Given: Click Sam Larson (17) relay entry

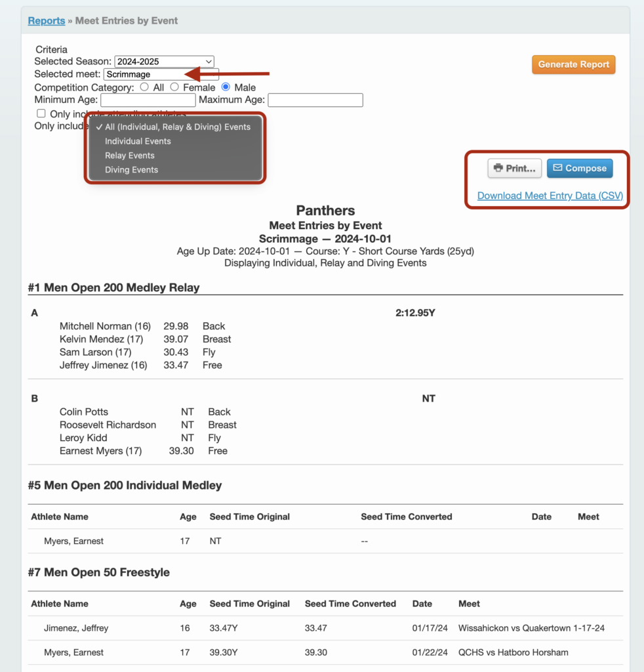Looking at the screenshot, I should [96, 352].
